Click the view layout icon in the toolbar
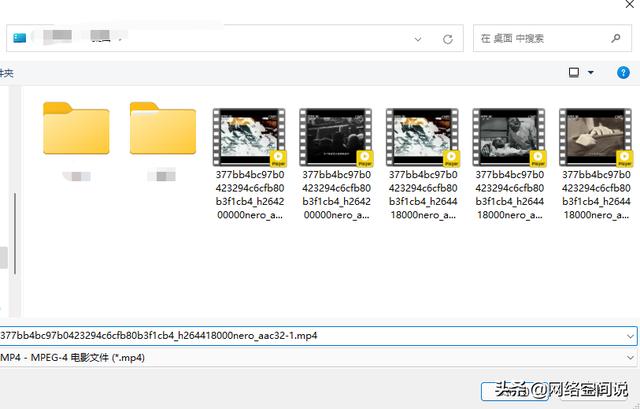This screenshot has width=640, height=409. click(x=574, y=73)
